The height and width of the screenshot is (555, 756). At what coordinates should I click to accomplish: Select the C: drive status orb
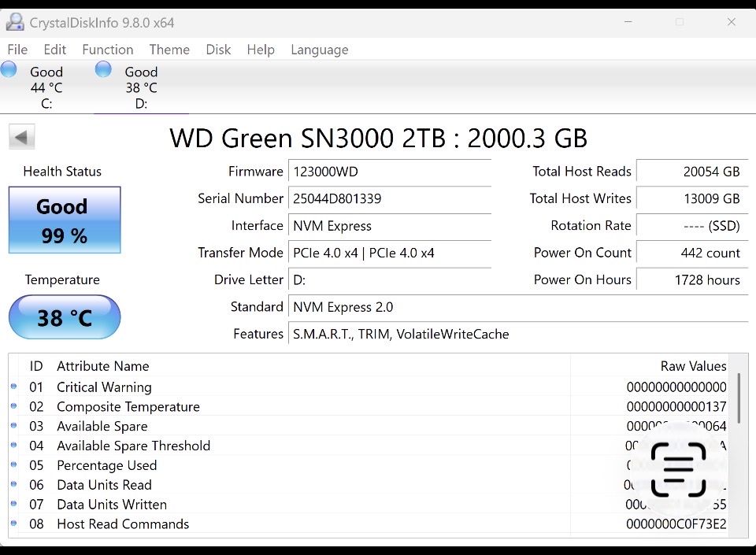pyautogui.click(x=9, y=70)
